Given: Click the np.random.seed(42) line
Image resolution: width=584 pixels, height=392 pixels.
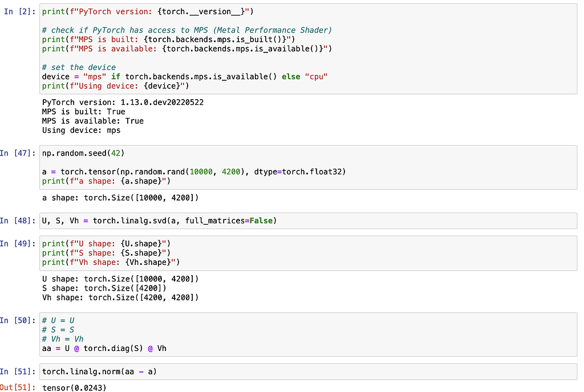Looking at the screenshot, I should pos(83,153).
